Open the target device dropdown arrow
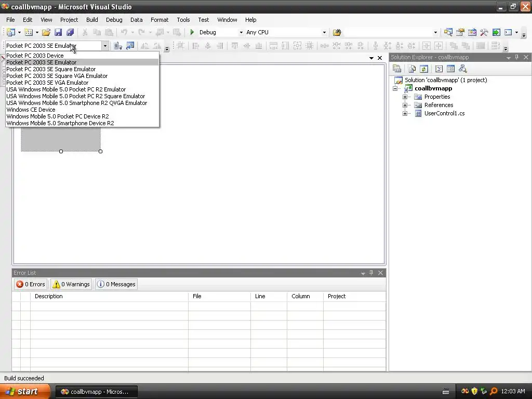The height and width of the screenshot is (399, 532). click(x=105, y=46)
